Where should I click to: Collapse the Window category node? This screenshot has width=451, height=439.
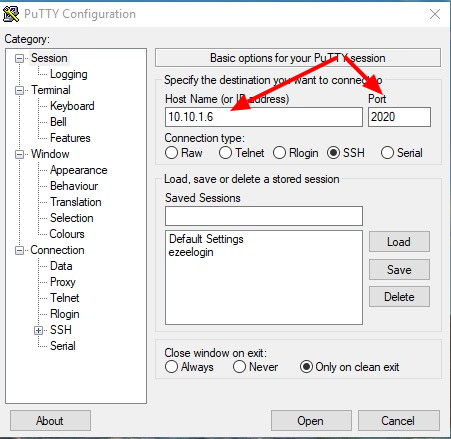pos(20,154)
